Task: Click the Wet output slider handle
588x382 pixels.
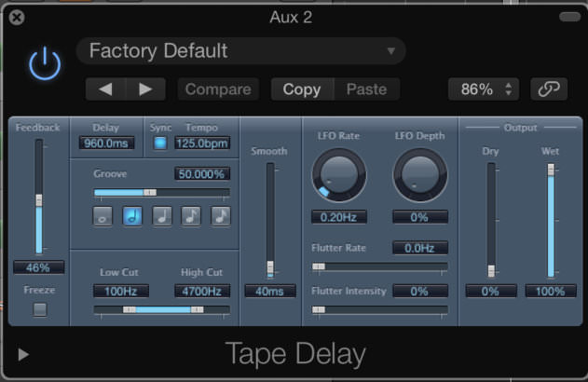Action: click(x=551, y=170)
